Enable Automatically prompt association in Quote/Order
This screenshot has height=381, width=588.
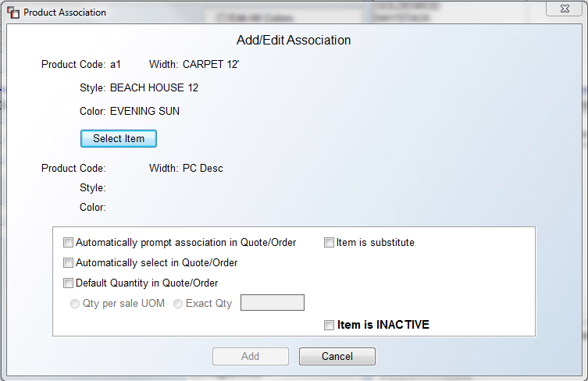point(68,243)
